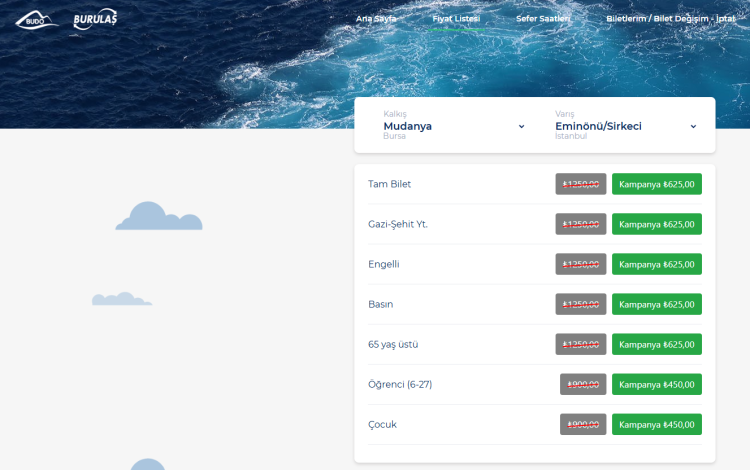Click Öğrenci (6-27) Kampanya ₺450,00 button

click(x=656, y=384)
